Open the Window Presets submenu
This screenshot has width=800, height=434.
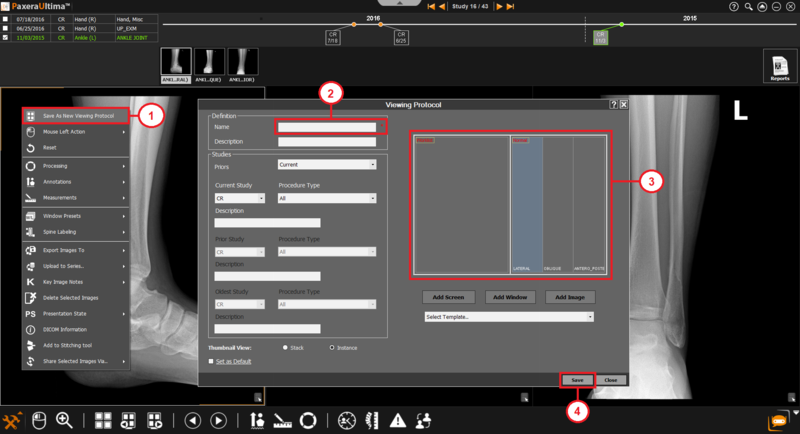click(x=76, y=216)
